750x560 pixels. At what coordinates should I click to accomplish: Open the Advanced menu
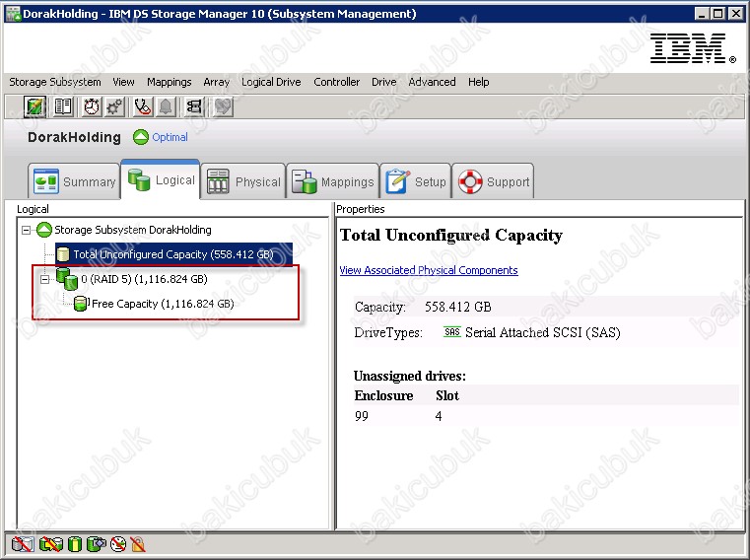coord(432,82)
